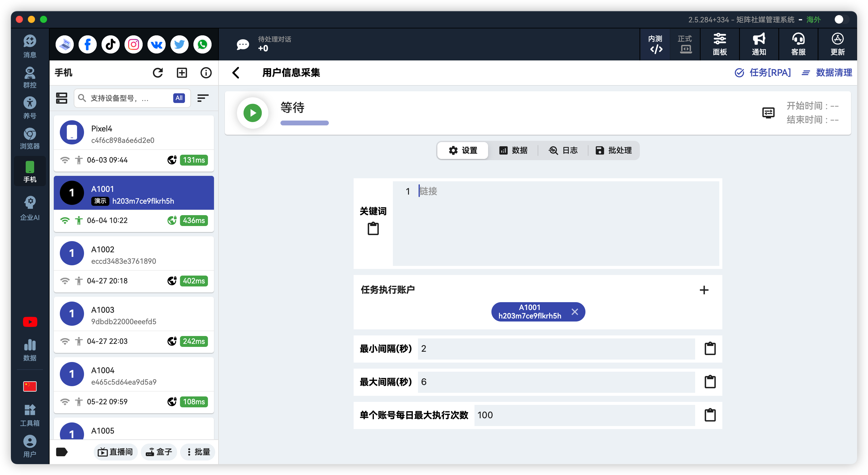Screen dimensions: 868x475
Task: Open the 任务[RPA] link
Action: (x=763, y=73)
